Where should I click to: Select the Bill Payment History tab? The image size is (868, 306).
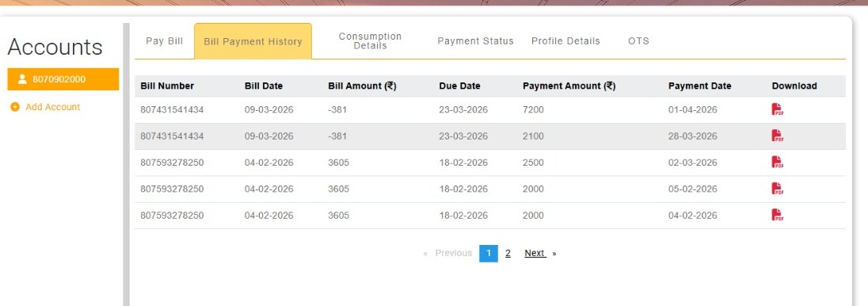pos(253,41)
